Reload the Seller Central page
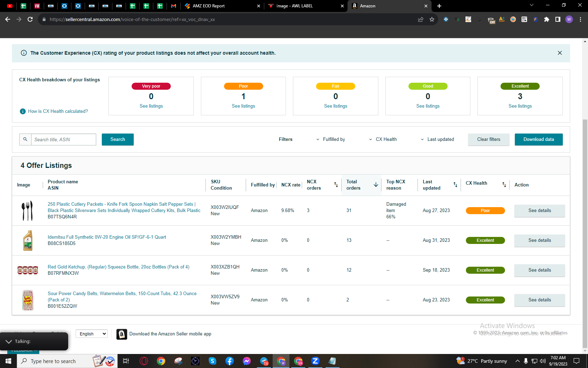Screen dimensions: 588x368 tap(30, 19)
